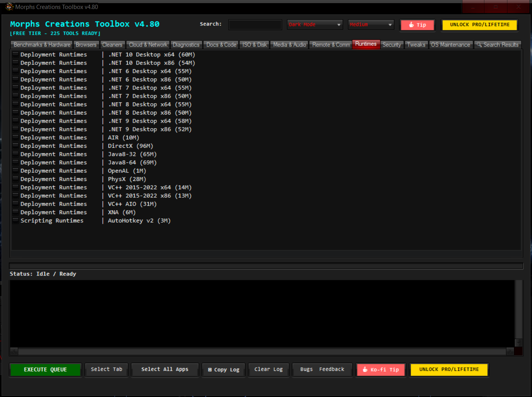This screenshot has height=397, width=532.
Task: Open the Bugs Feedback button
Action: pos(322,369)
